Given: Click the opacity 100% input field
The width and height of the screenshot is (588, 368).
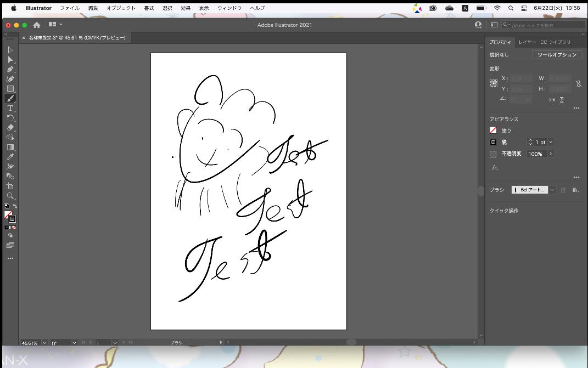Looking at the screenshot, I should click(x=537, y=154).
